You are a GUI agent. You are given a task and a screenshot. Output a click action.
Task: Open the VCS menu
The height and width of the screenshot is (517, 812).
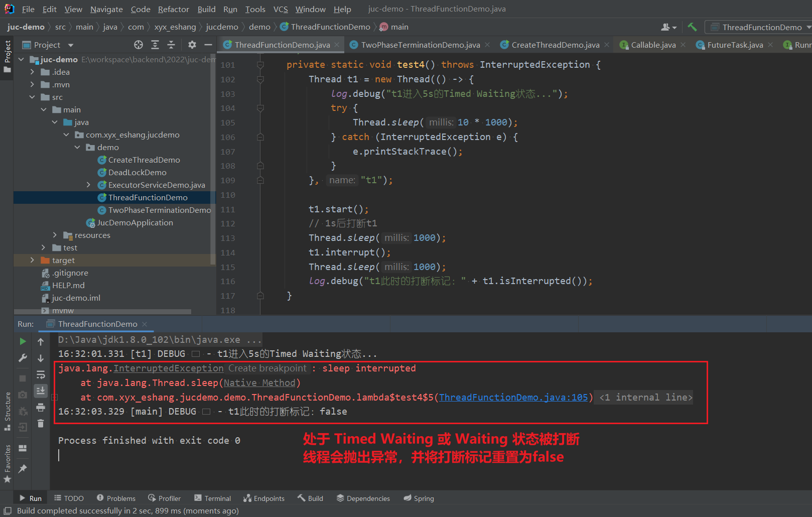(x=281, y=9)
